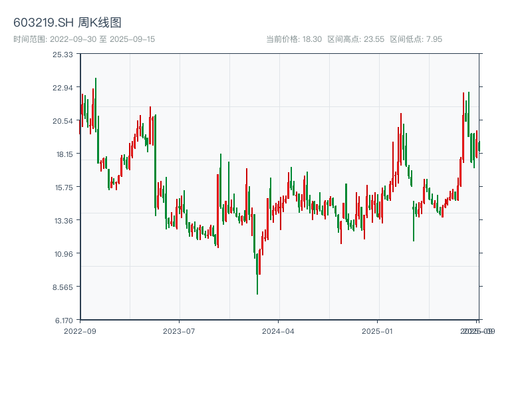Viewport: 532px width, 399px height.
Task: Click the x-axis label 2023-07
Action: pos(179,331)
